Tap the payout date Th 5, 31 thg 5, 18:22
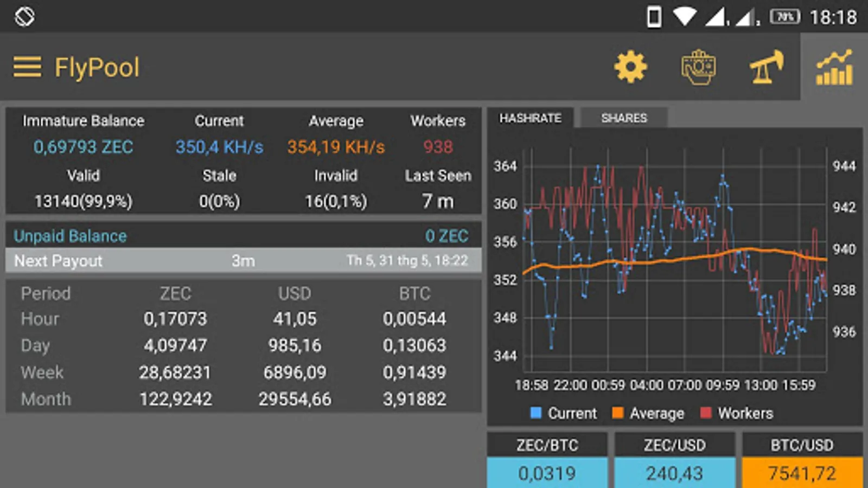The height and width of the screenshot is (488, 868). 407,261
